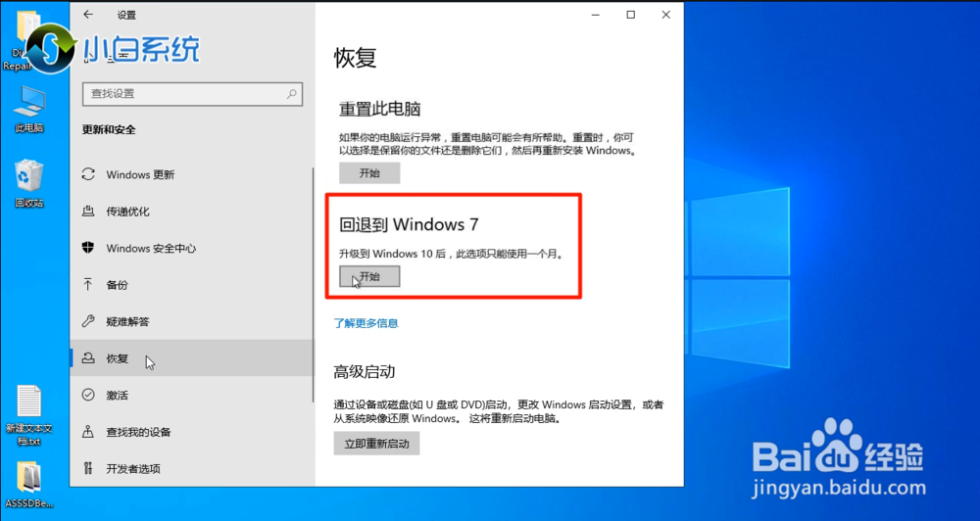This screenshot has height=521, width=980.
Task: Select the ASSSDBe... folder on desktop
Action: [x=28, y=484]
